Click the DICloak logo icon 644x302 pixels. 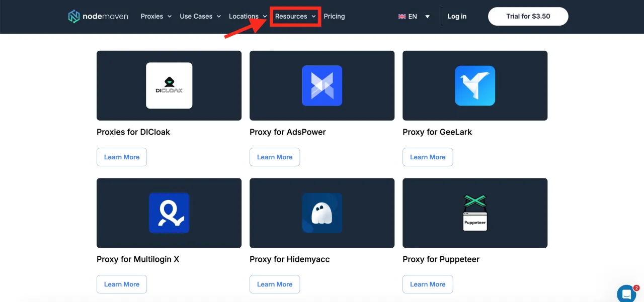pos(169,85)
